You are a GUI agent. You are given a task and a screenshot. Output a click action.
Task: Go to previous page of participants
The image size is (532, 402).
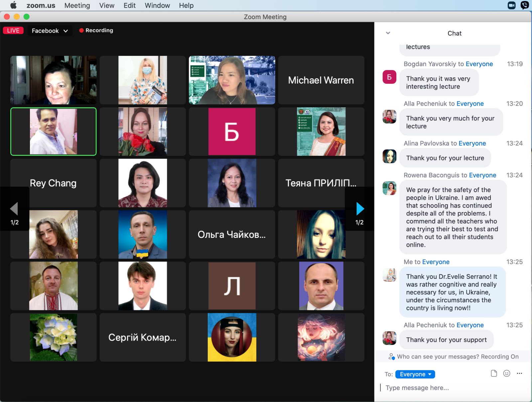pos(14,209)
